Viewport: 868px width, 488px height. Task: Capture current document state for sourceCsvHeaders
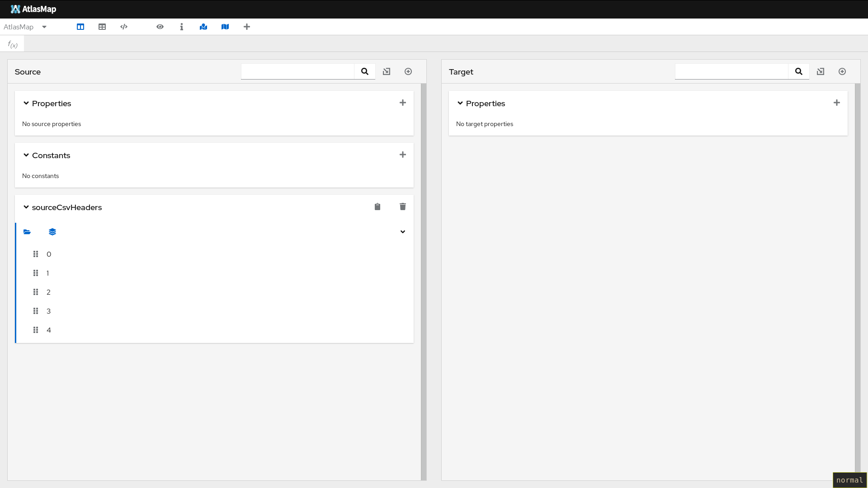(377, 206)
